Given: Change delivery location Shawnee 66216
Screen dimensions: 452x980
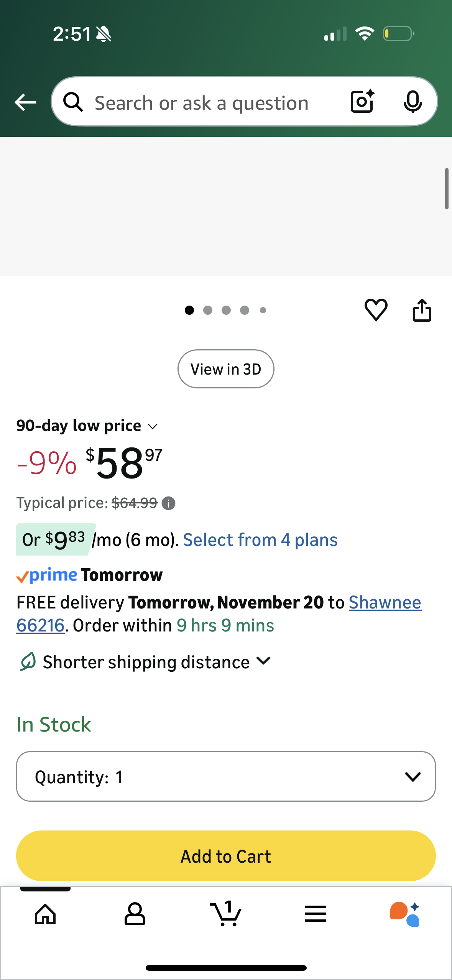Looking at the screenshot, I should tap(385, 602).
